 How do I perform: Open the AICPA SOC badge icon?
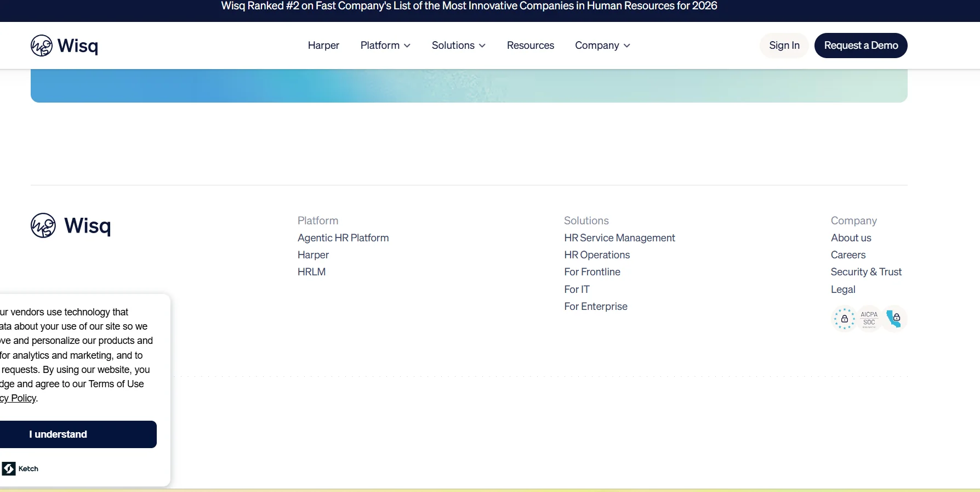(869, 319)
